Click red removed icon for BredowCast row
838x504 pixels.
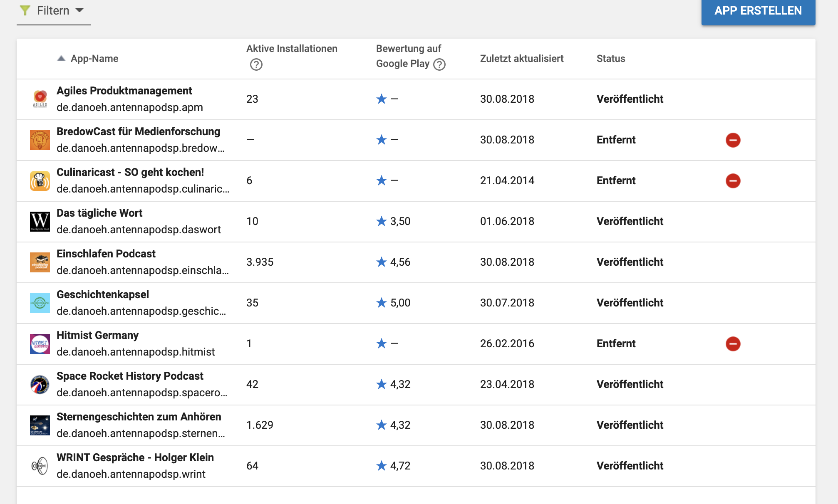pos(733,140)
